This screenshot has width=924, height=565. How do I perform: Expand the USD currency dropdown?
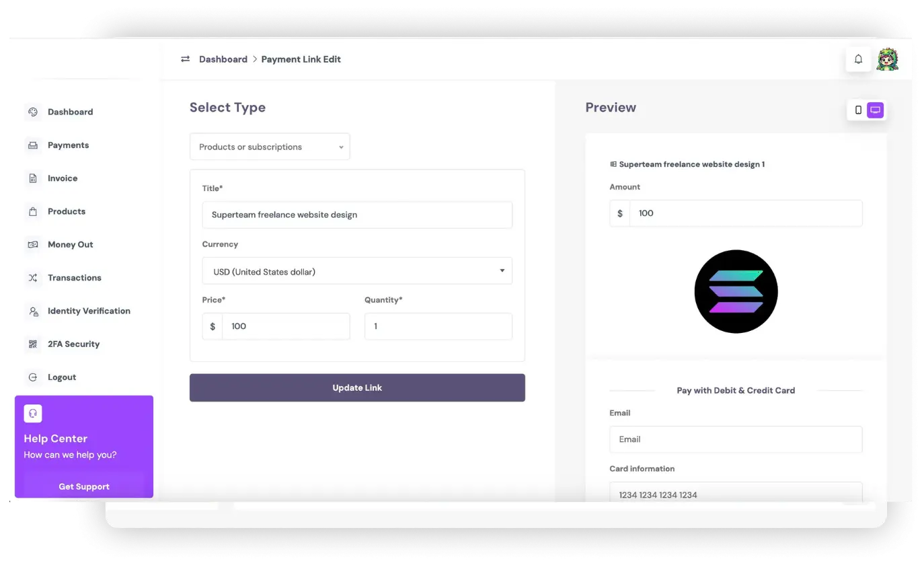pos(357,271)
